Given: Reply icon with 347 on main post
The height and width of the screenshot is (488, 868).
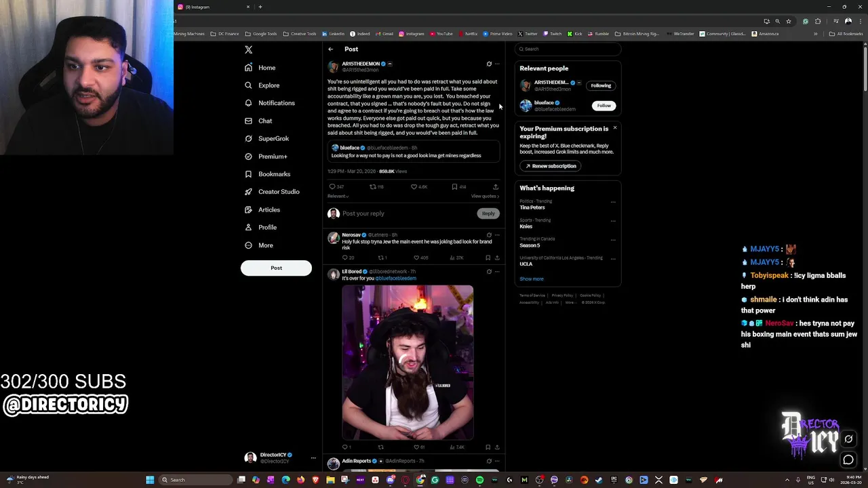Looking at the screenshot, I should pyautogui.click(x=332, y=186).
